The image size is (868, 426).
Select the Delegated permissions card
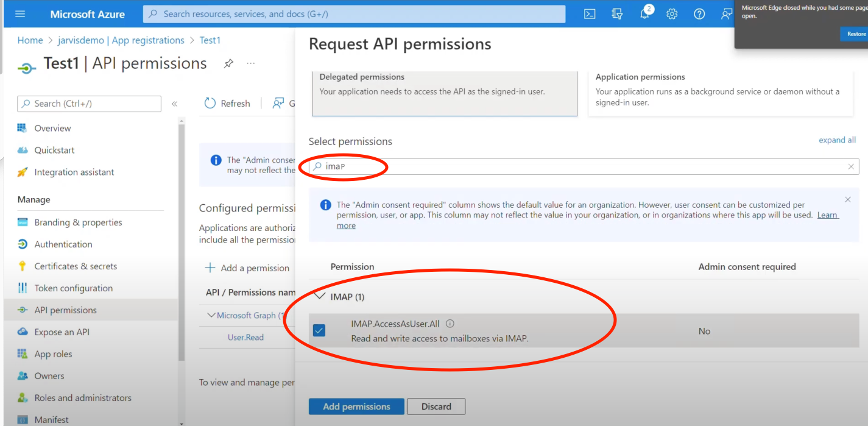(x=445, y=93)
